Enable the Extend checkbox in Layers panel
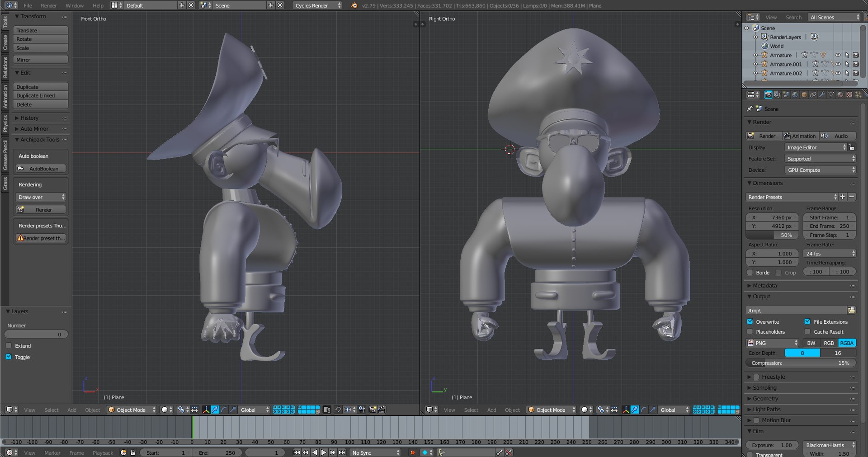 click(x=8, y=345)
